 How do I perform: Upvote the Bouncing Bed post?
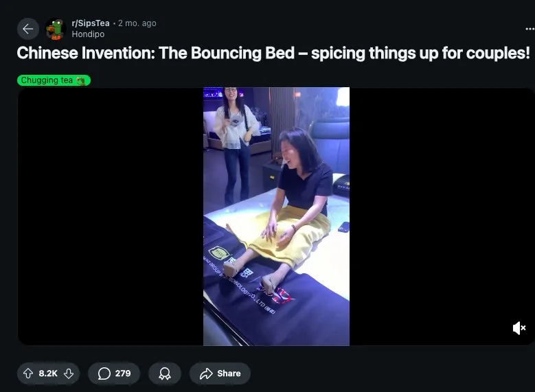point(28,373)
